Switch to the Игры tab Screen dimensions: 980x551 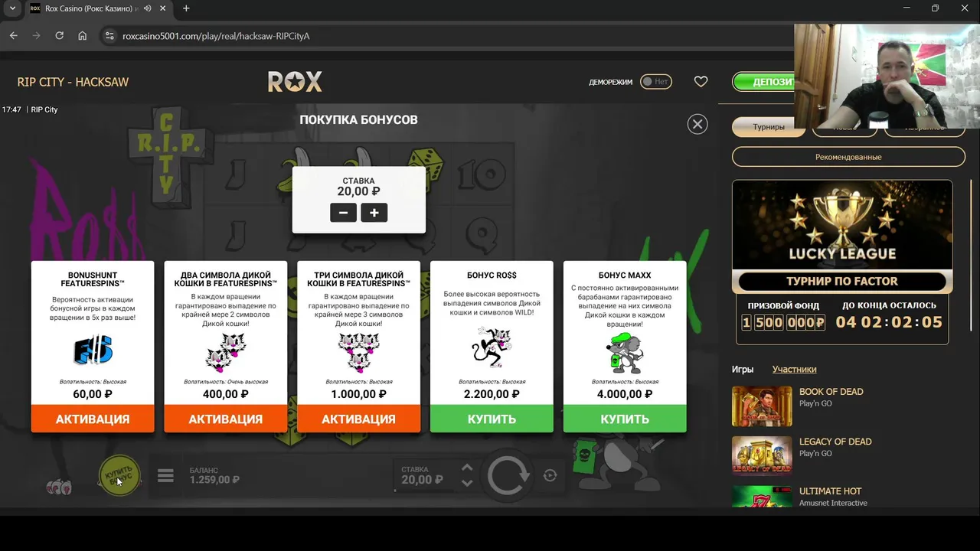743,369
